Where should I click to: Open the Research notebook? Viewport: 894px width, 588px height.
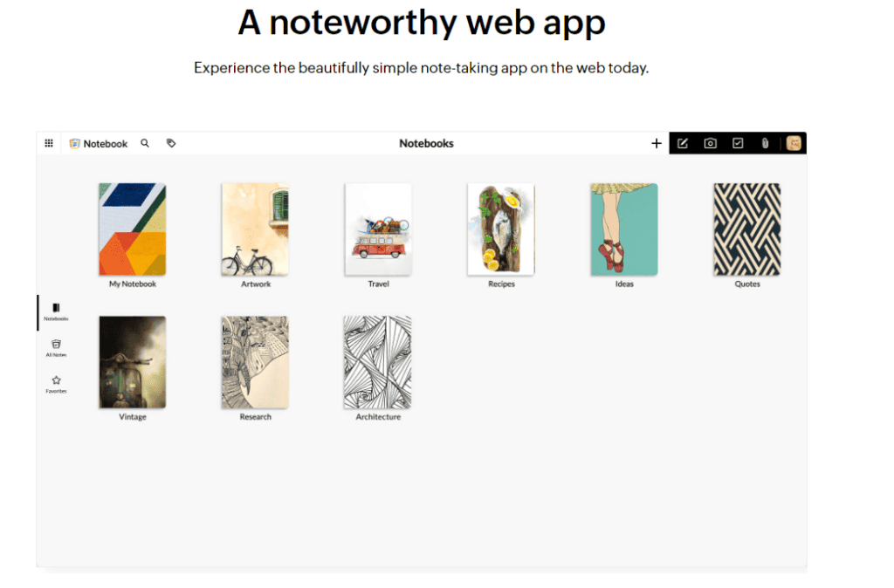(x=254, y=362)
